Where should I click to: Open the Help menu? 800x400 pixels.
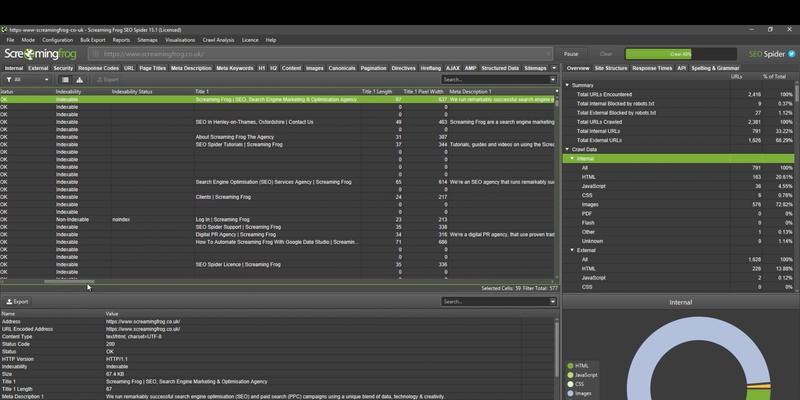pyautogui.click(x=271, y=40)
